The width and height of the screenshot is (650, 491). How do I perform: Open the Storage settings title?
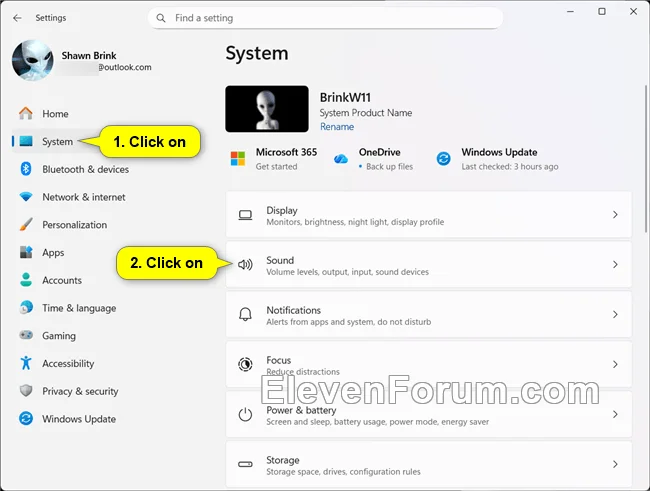click(x=283, y=460)
